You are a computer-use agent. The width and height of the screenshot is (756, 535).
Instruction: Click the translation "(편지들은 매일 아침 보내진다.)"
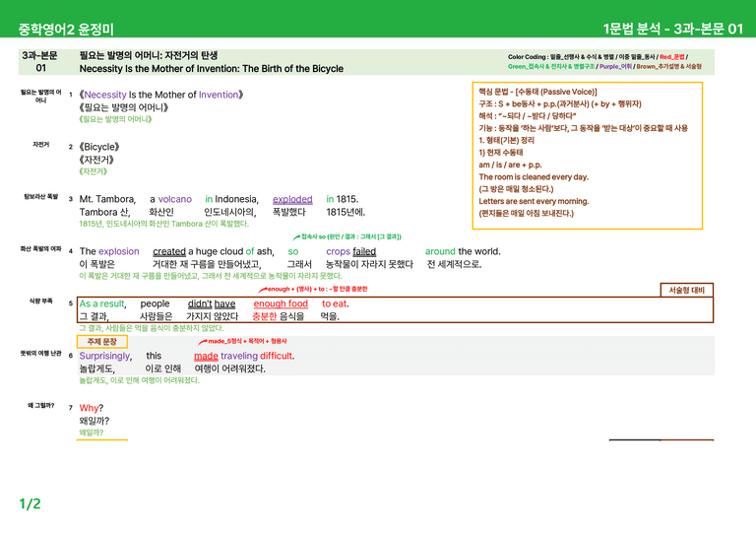pos(526,213)
